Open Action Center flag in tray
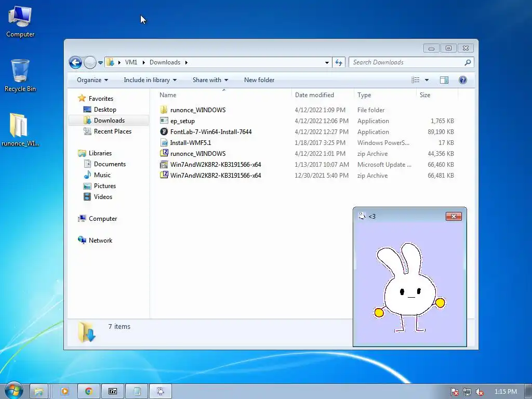532x399 pixels. [454, 392]
